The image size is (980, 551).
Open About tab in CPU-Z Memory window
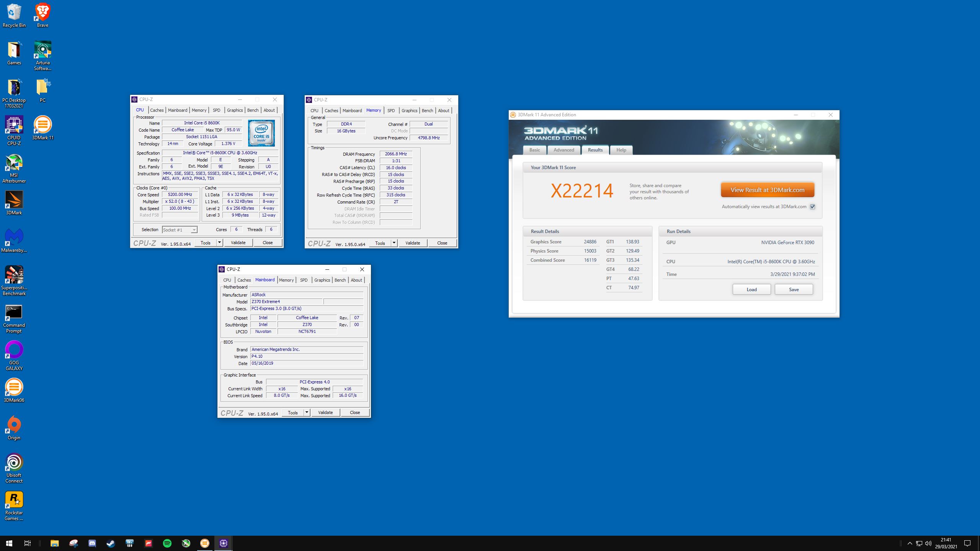[x=443, y=111]
